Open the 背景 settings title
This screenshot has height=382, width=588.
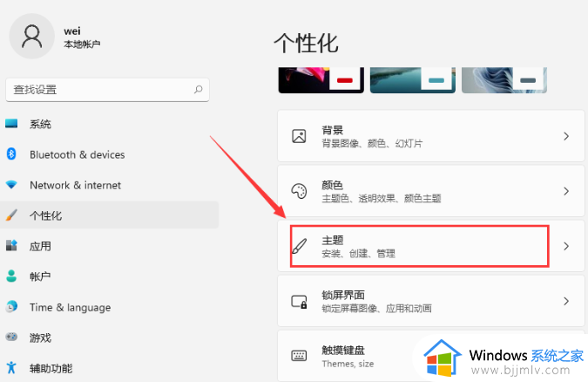[332, 130]
